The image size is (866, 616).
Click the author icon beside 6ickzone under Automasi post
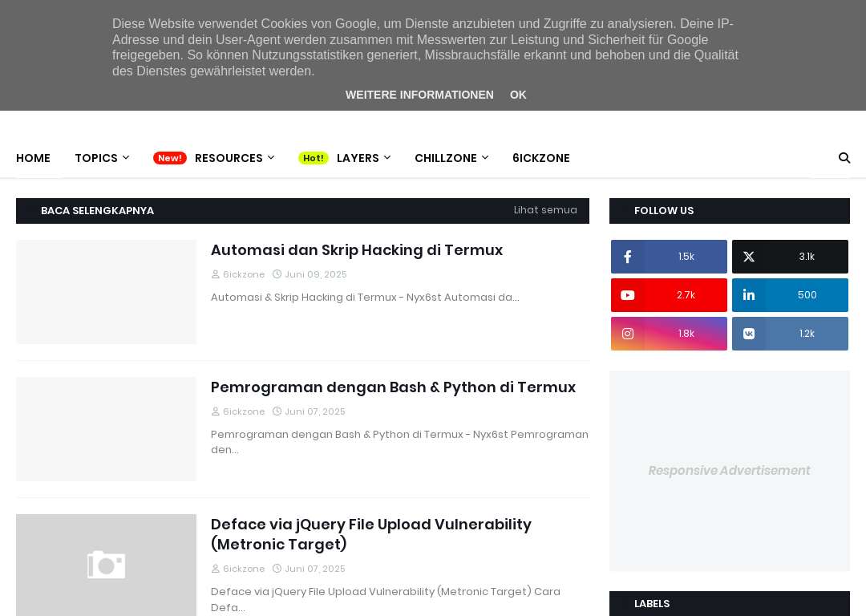pyautogui.click(x=216, y=274)
